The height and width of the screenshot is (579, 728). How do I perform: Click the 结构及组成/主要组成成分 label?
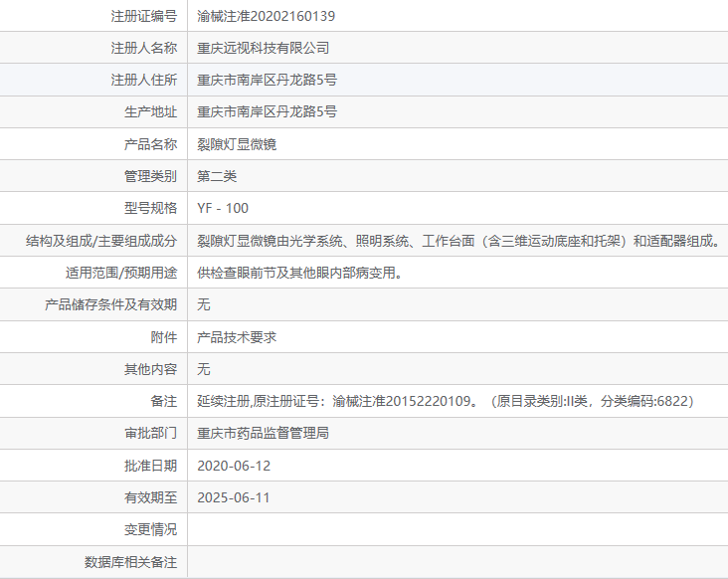[101, 241]
